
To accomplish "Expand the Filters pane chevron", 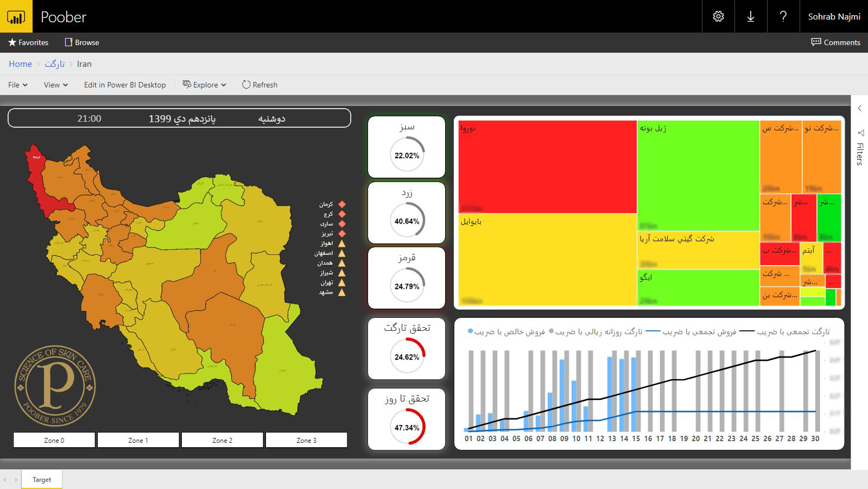I will (x=860, y=109).
